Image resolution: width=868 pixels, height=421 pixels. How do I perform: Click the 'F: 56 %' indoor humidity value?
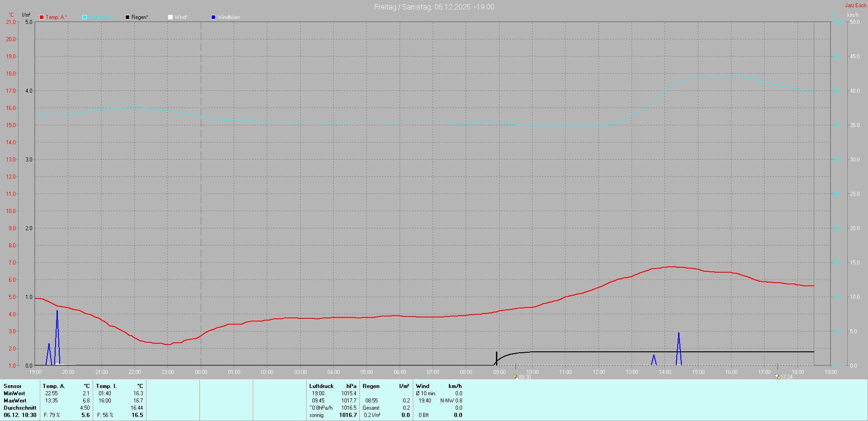105,415
